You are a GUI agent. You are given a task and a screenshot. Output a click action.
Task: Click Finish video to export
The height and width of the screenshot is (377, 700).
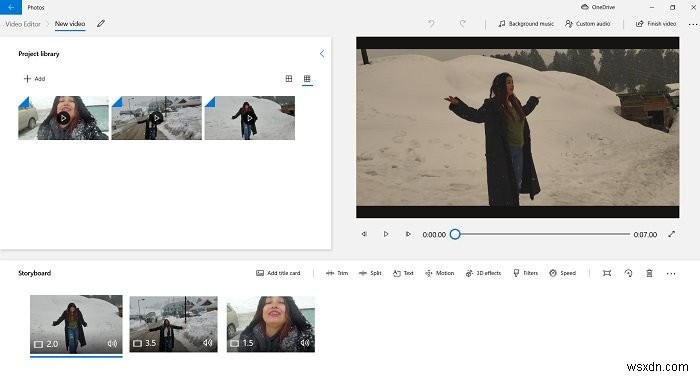click(x=656, y=24)
